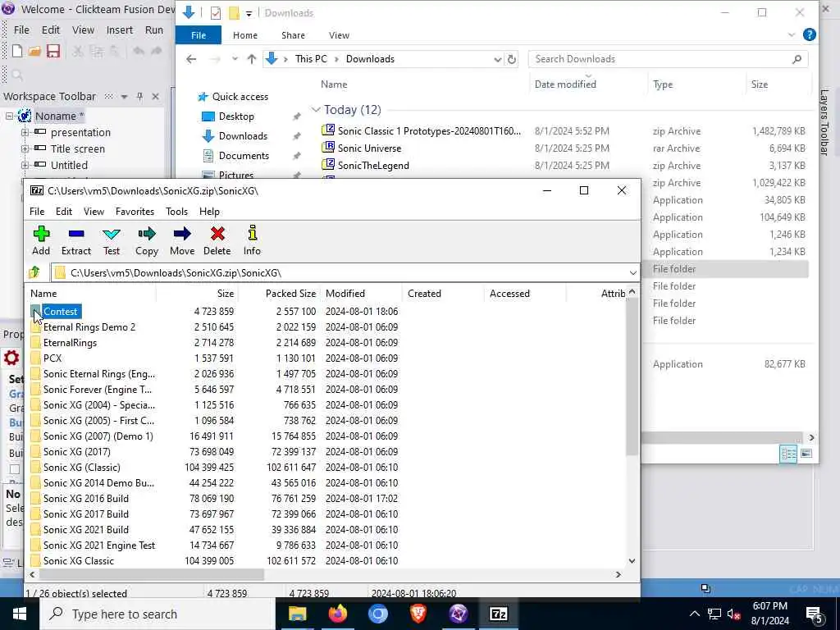Image resolution: width=840 pixels, height=630 pixels.
Task: Open the 7-Zip address path dropdown
Action: coord(632,272)
